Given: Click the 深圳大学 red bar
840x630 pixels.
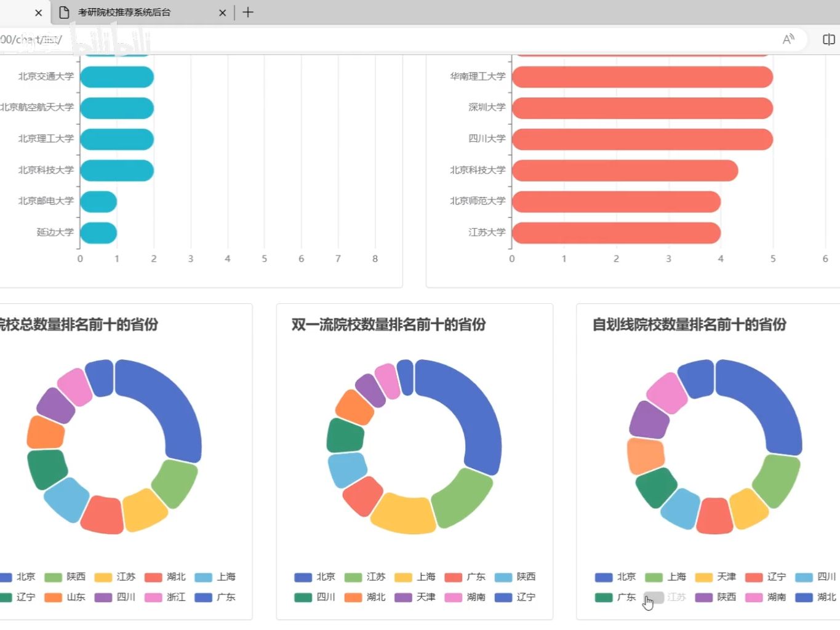Looking at the screenshot, I should (642, 108).
